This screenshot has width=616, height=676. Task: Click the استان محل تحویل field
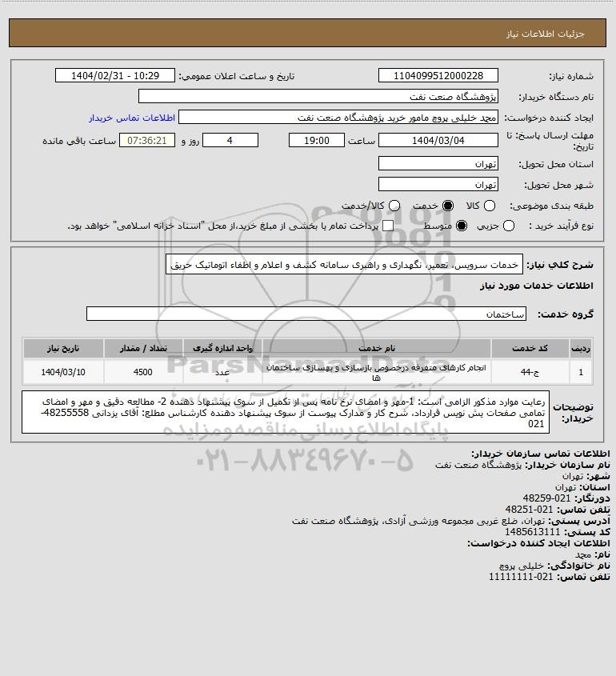(438, 163)
